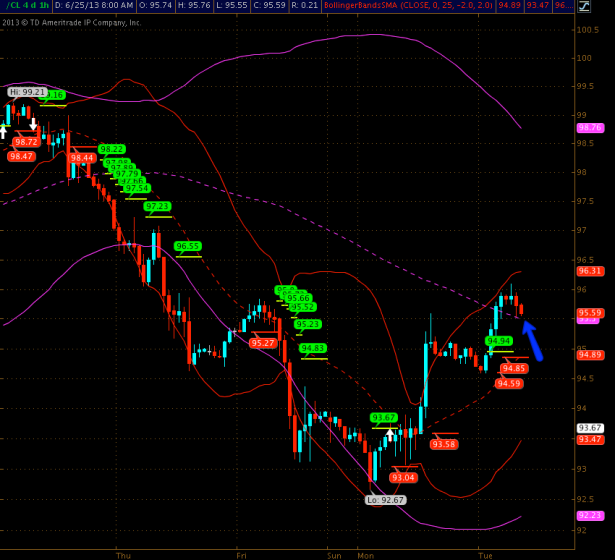This screenshot has height=560, width=615.
Task: Click the green 95.52 price bubble
Action: coord(302,307)
